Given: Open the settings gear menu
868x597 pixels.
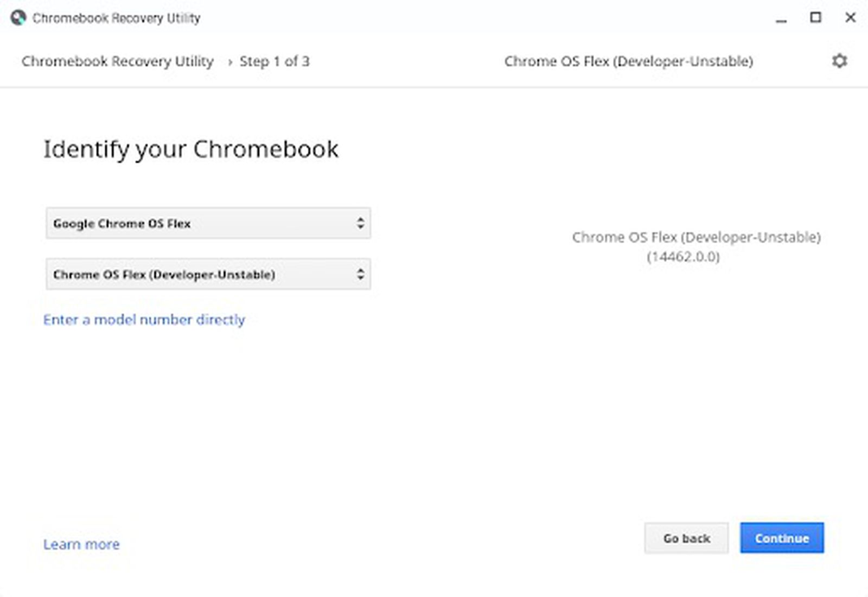Looking at the screenshot, I should 839,60.
